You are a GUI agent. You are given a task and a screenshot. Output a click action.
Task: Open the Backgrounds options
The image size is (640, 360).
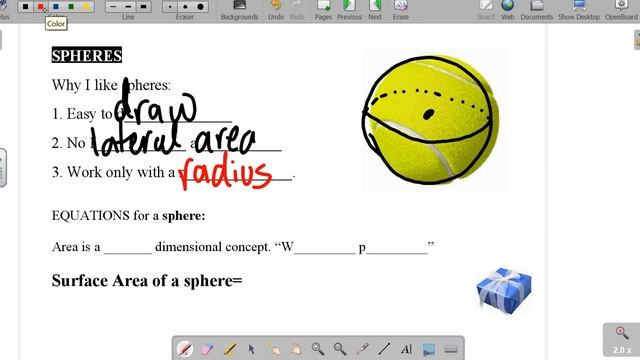[x=240, y=10]
